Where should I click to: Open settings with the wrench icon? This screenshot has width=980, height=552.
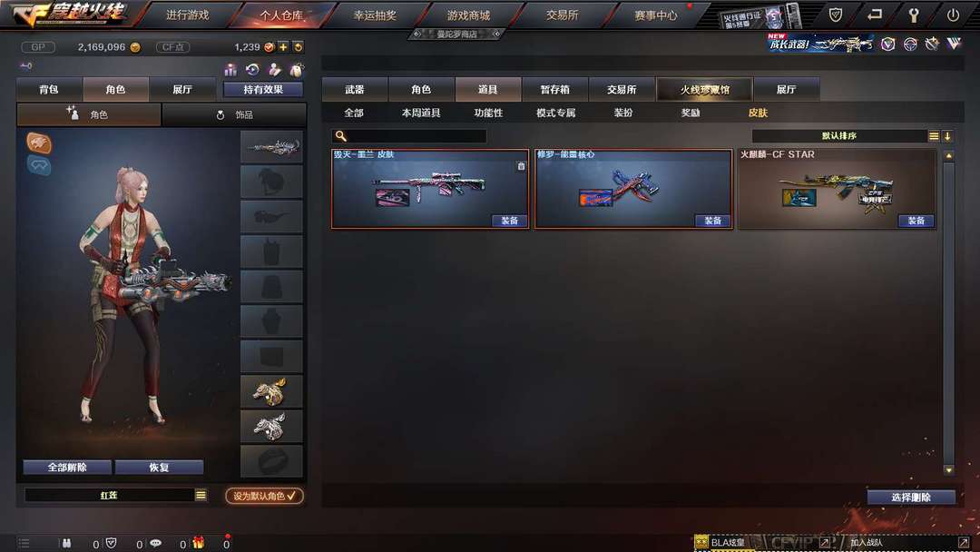point(913,15)
